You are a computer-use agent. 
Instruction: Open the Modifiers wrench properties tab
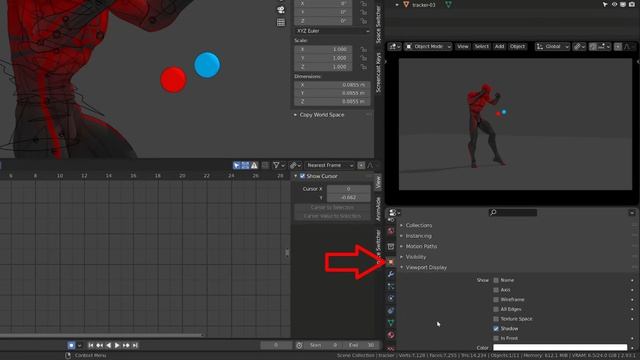391,274
